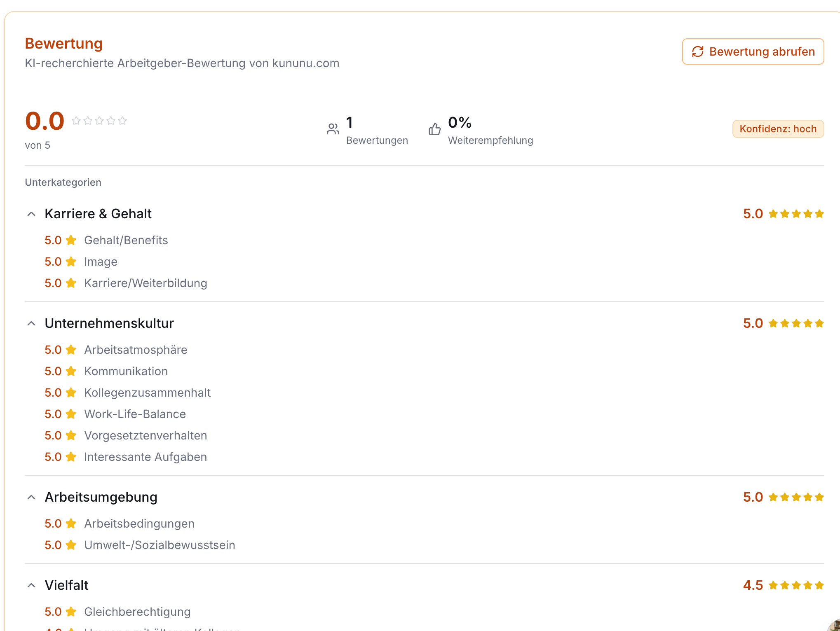Viewport: 840px width, 631px height.
Task: Click the star beside Arbeitsatmosphäre
Action: pos(71,350)
